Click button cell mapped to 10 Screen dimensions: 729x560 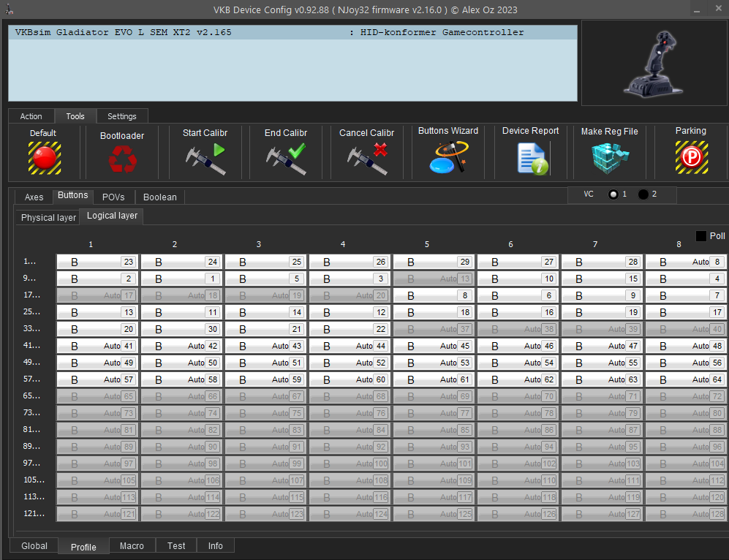tap(518, 279)
